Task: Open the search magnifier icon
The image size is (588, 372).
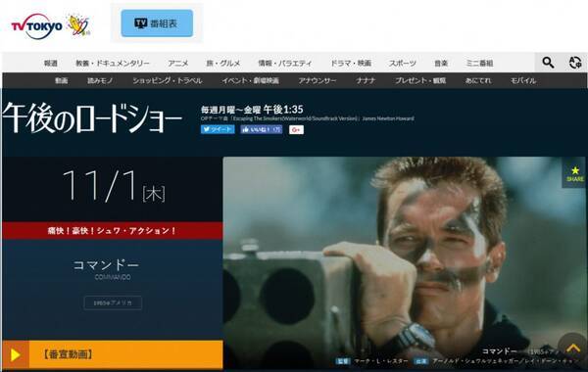Action: (x=548, y=63)
